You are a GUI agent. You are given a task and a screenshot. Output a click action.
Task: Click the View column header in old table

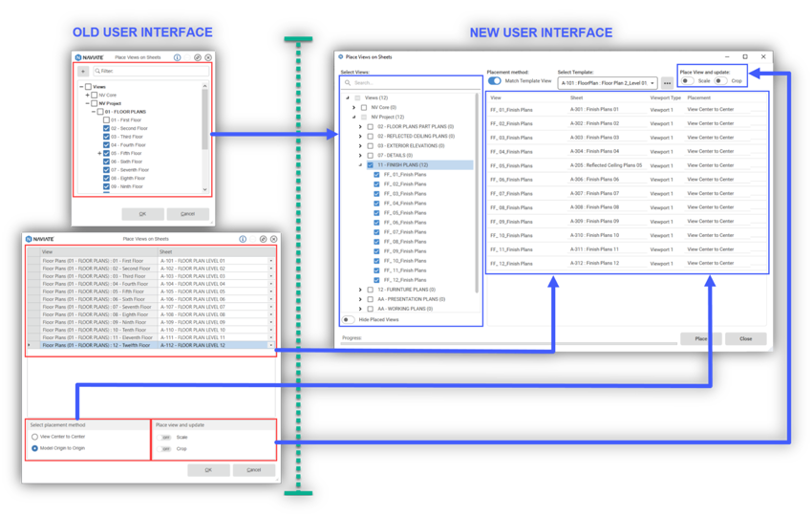click(x=99, y=251)
